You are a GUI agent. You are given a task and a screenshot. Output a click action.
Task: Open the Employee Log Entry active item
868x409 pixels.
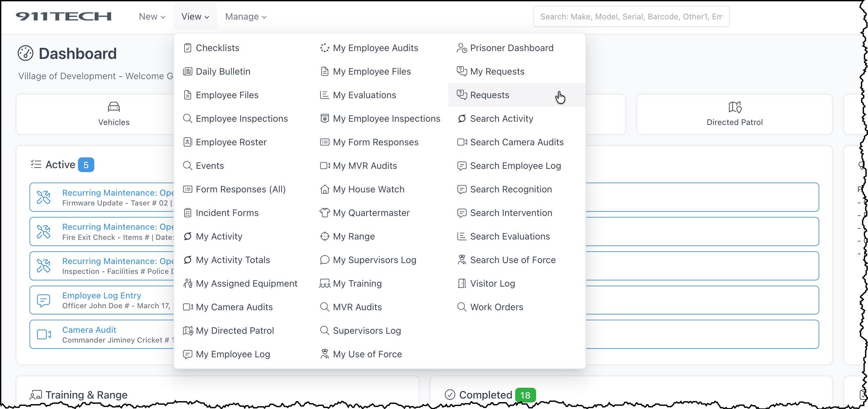(101, 295)
